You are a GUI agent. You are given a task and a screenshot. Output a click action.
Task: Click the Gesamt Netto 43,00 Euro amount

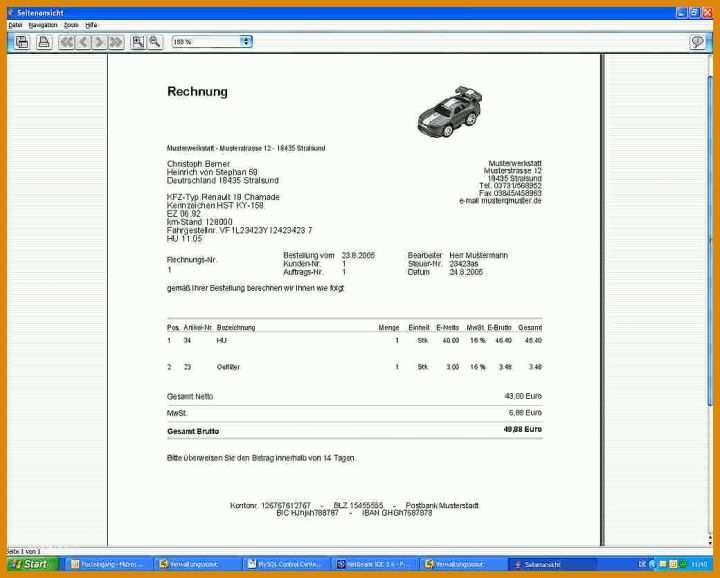pyautogui.click(x=523, y=396)
